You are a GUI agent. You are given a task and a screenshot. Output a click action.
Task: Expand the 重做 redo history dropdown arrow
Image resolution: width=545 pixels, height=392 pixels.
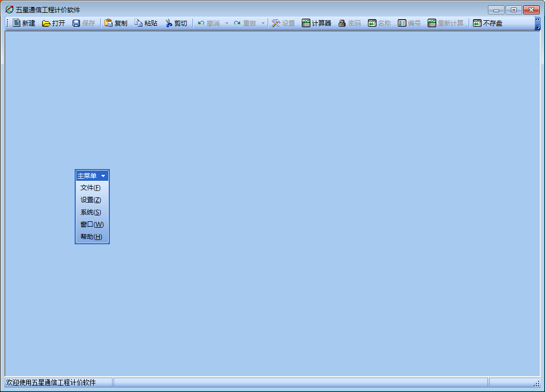[263, 23]
